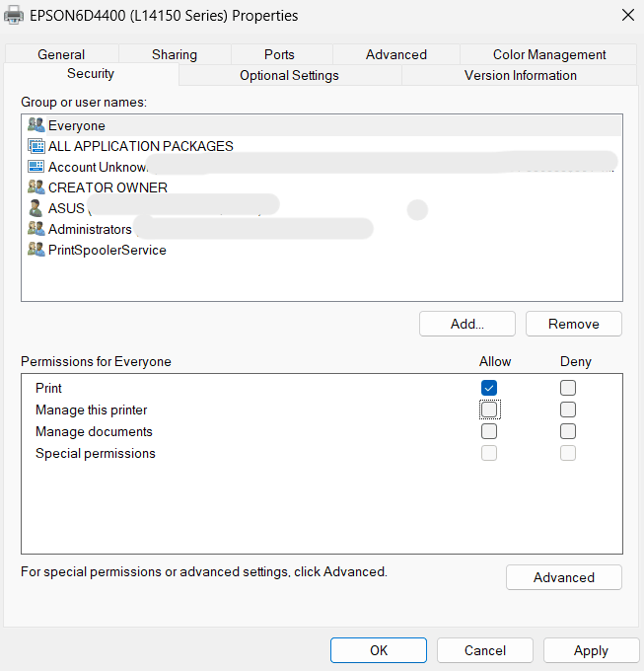Click the printer icon in the title bar

14,16
